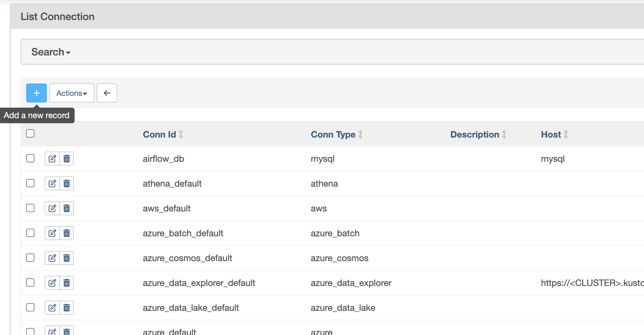The image size is (644, 335).
Task: Add a new connection record
Action: click(x=36, y=93)
